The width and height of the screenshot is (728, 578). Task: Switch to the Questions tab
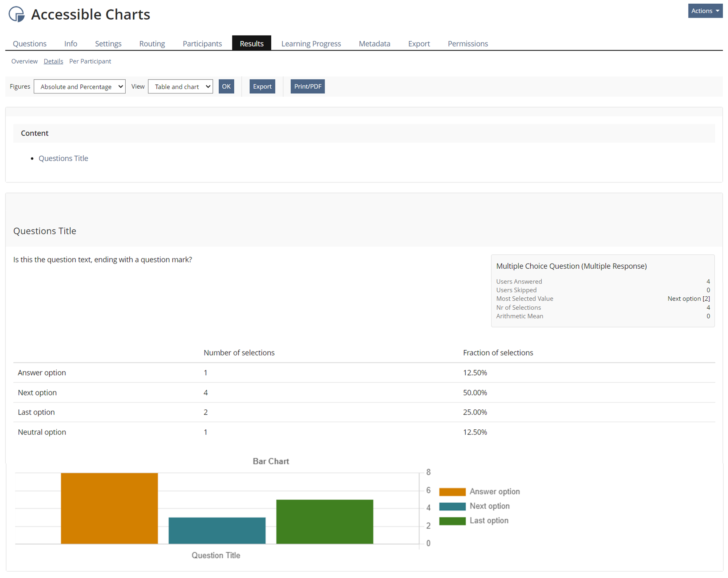click(x=29, y=43)
